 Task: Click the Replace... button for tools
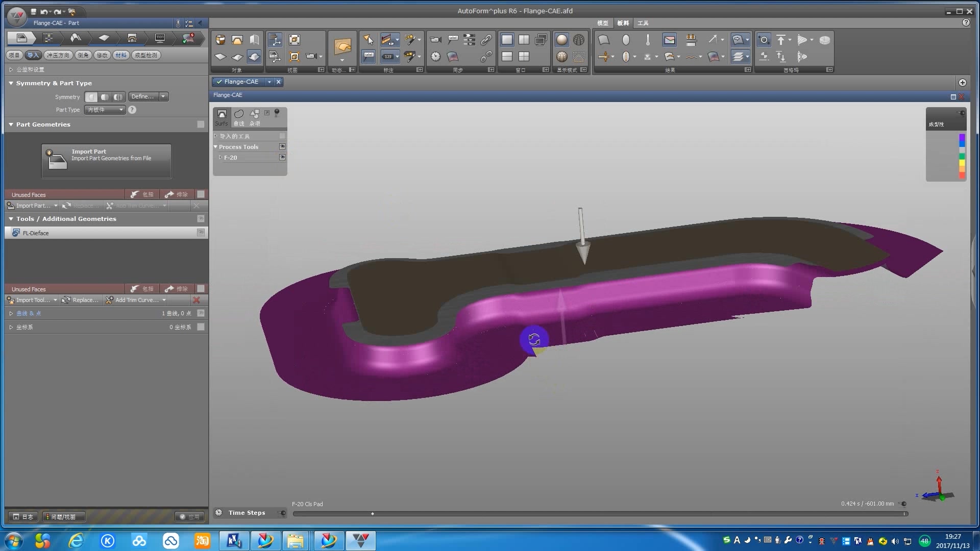(x=81, y=300)
